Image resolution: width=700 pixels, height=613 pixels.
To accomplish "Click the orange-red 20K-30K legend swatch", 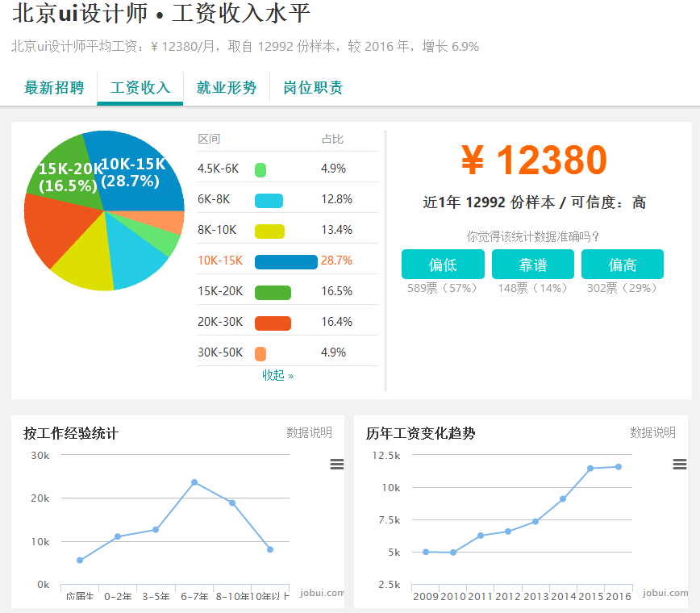I will click(x=273, y=323).
